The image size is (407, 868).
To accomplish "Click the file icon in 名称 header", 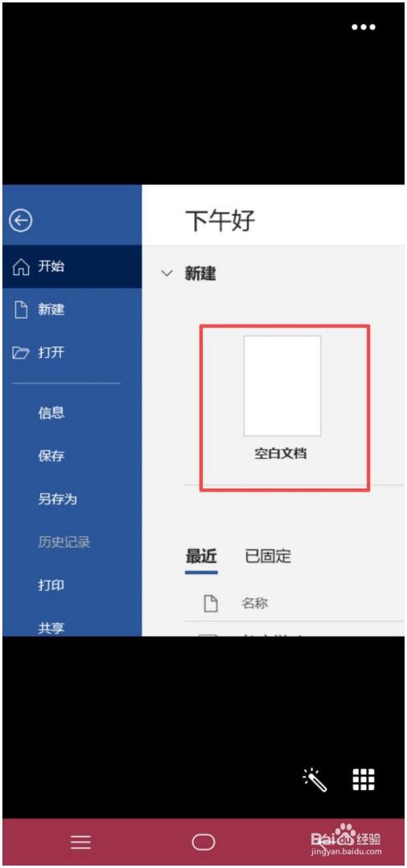I will click(x=211, y=603).
